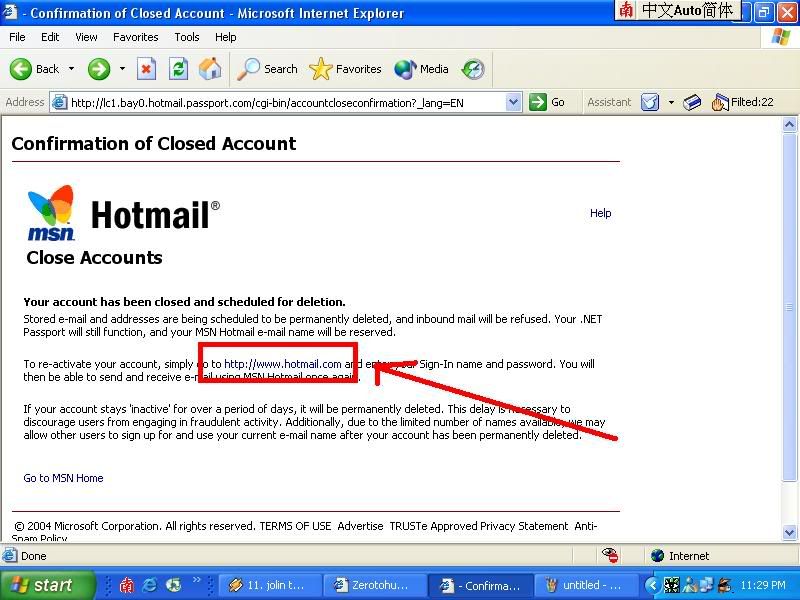Click the Refresh page icon

pyautogui.click(x=179, y=69)
